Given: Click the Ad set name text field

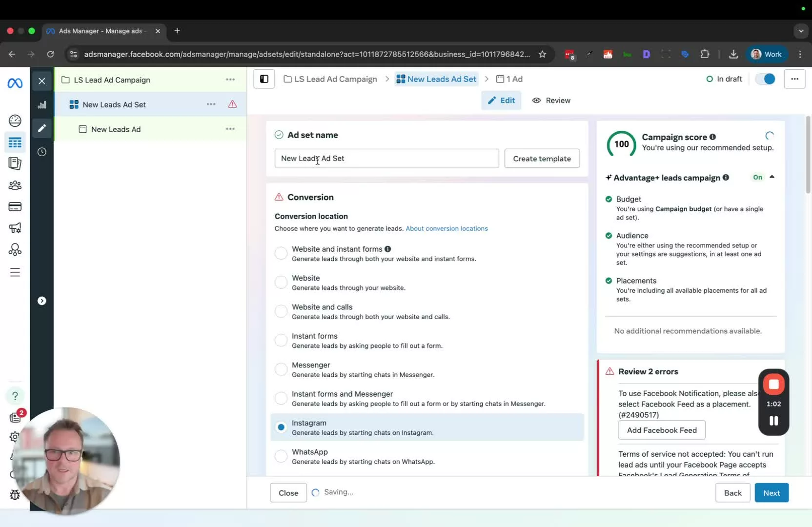Looking at the screenshot, I should (386, 159).
